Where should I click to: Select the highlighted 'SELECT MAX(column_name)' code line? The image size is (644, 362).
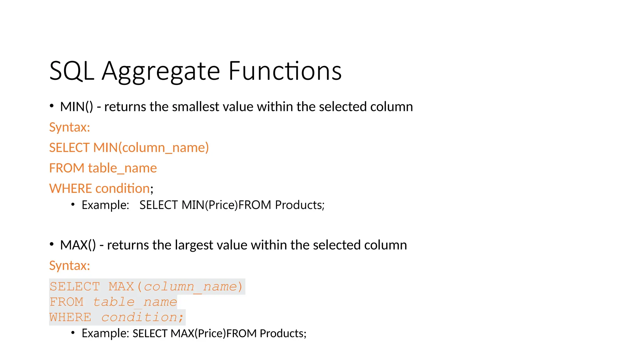147,287
